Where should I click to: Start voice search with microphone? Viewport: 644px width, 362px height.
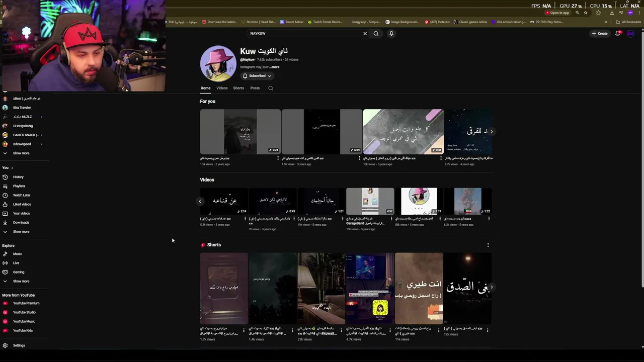point(391,34)
